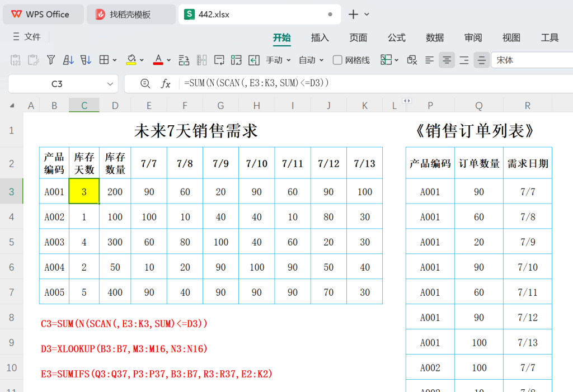Select column Q header
This screenshot has height=392, width=573.
[x=479, y=106]
